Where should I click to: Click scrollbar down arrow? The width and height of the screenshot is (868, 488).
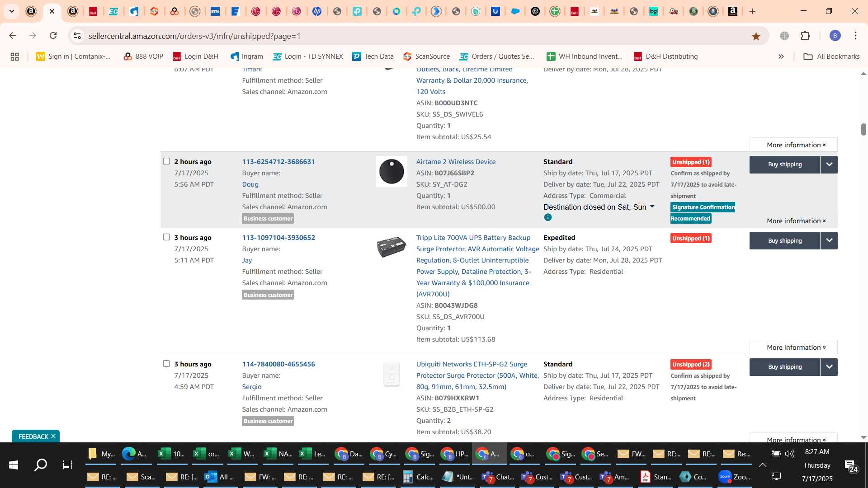pyautogui.click(x=863, y=437)
